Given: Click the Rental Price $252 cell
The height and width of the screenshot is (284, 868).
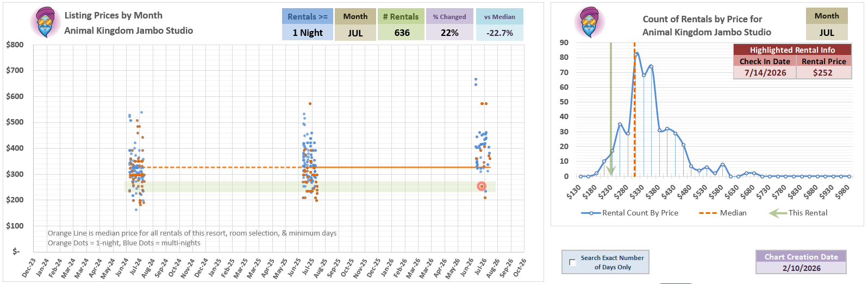Looking at the screenshot, I should coord(823,72).
